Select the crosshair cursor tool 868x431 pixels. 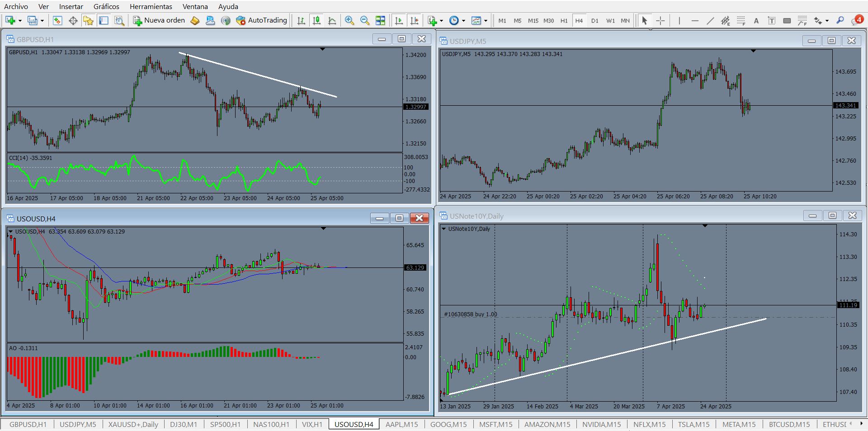[660, 20]
